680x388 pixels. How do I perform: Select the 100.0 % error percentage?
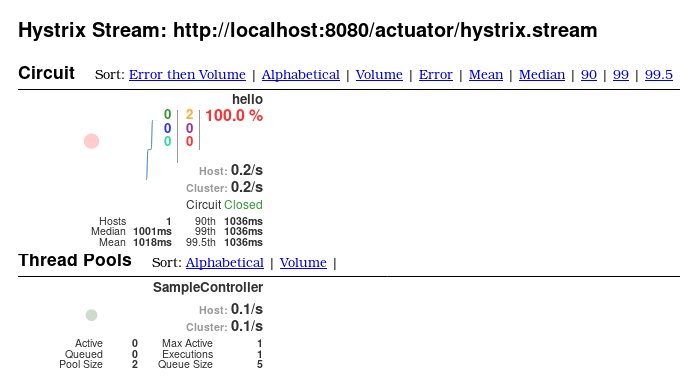[x=234, y=116]
